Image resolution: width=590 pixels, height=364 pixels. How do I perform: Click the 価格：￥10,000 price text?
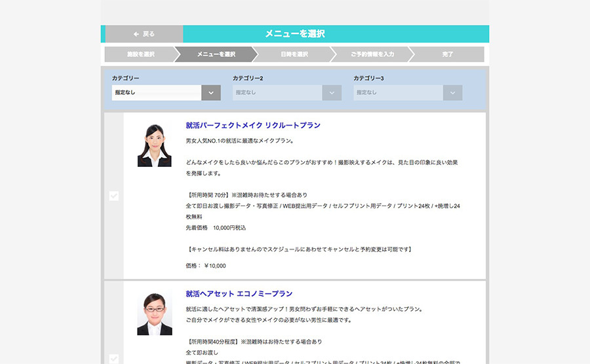(206, 266)
